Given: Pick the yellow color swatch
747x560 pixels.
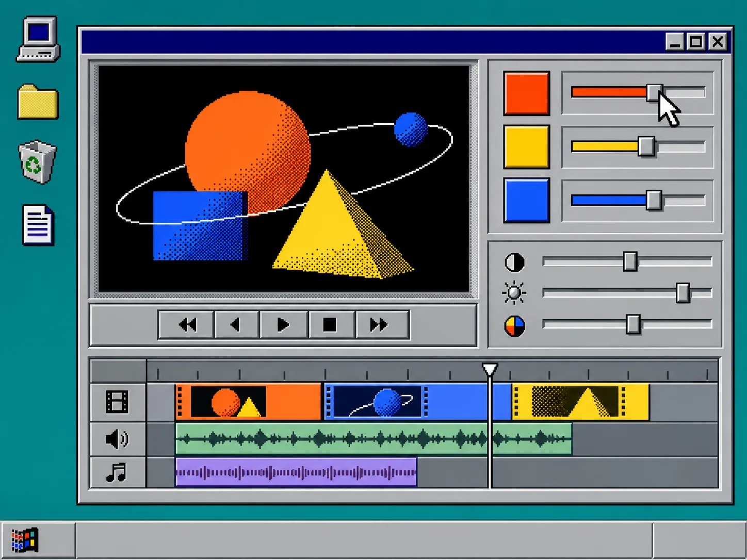Looking at the screenshot, I should (527, 147).
